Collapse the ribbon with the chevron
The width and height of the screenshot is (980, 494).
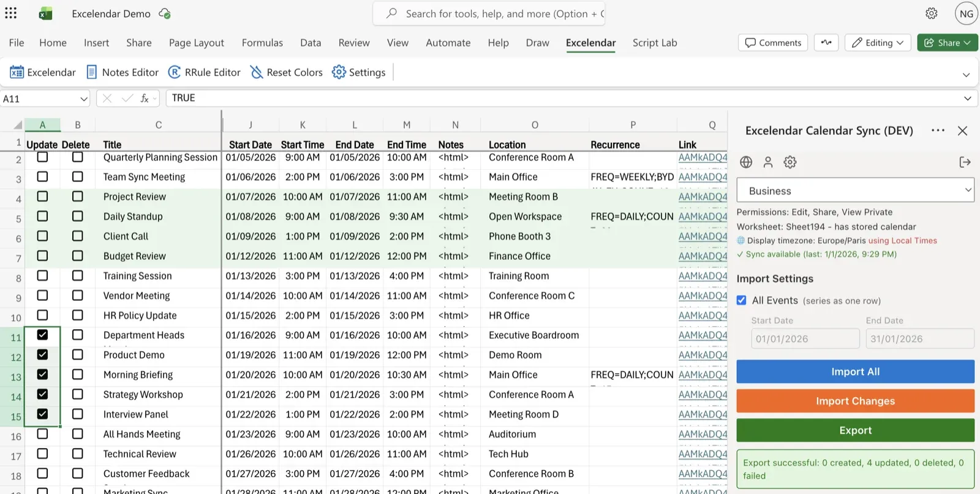point(966,75)
